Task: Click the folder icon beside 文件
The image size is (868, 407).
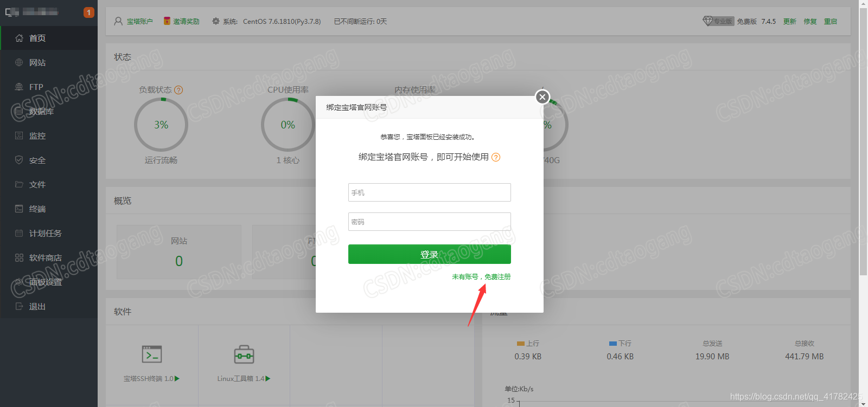Action: click(19, 184)
